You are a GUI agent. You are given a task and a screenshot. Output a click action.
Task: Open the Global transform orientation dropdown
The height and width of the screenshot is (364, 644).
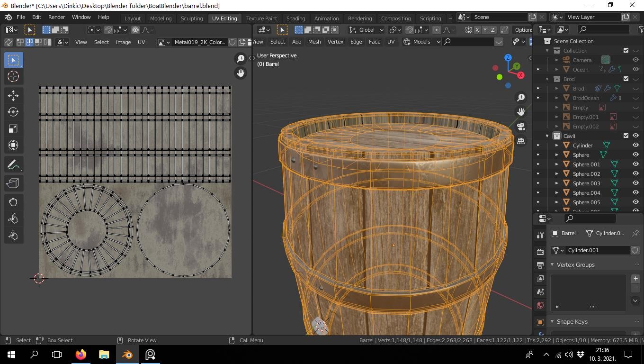(367, 30)
